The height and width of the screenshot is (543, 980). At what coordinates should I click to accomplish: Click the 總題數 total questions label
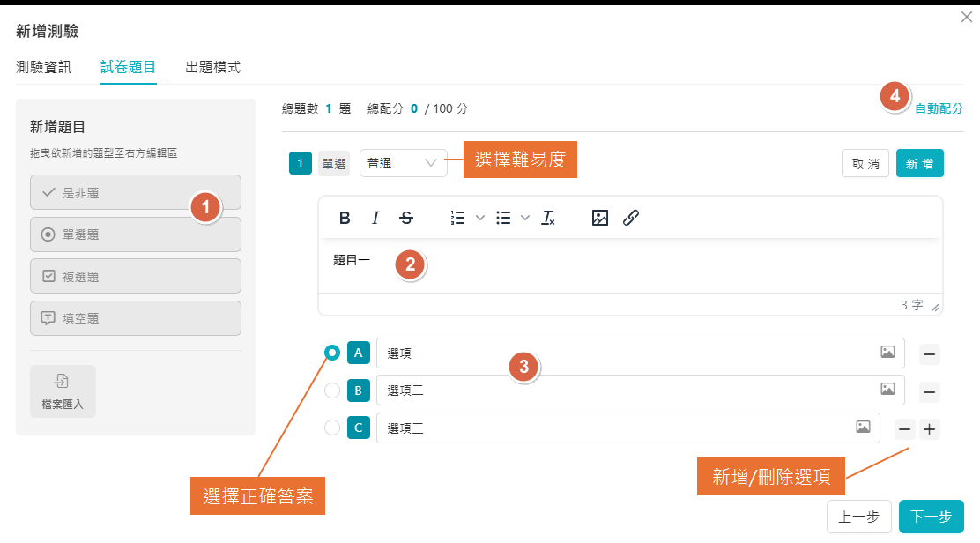[x=300, y=108]
